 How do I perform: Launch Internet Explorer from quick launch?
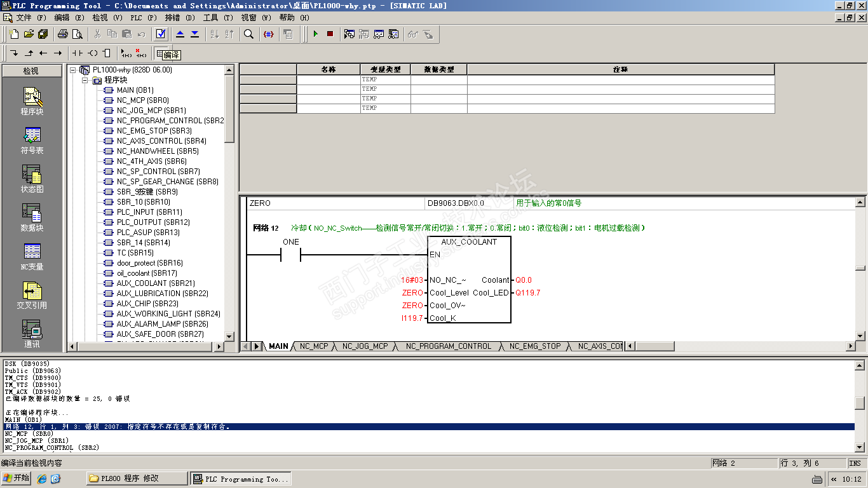(x=42, y=478)
